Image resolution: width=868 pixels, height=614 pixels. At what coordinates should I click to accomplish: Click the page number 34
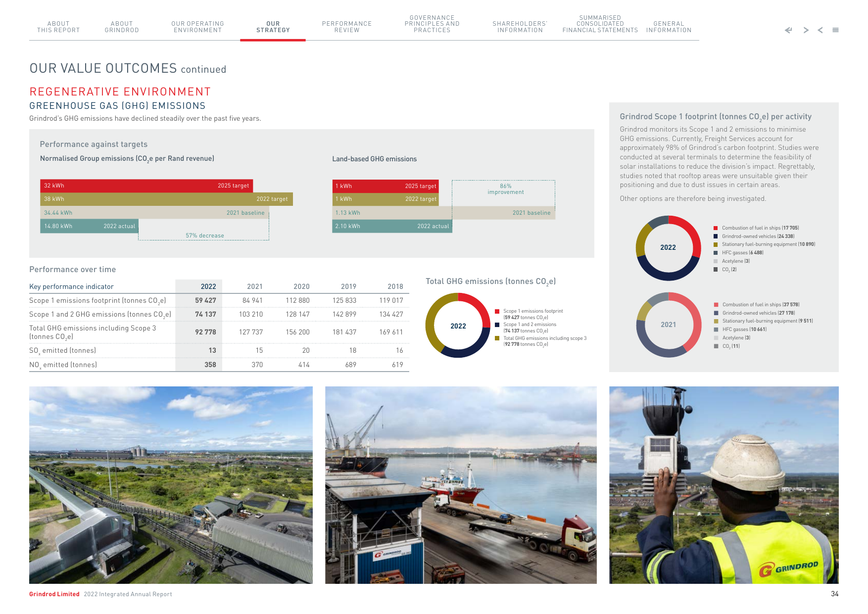click(835, 594)
